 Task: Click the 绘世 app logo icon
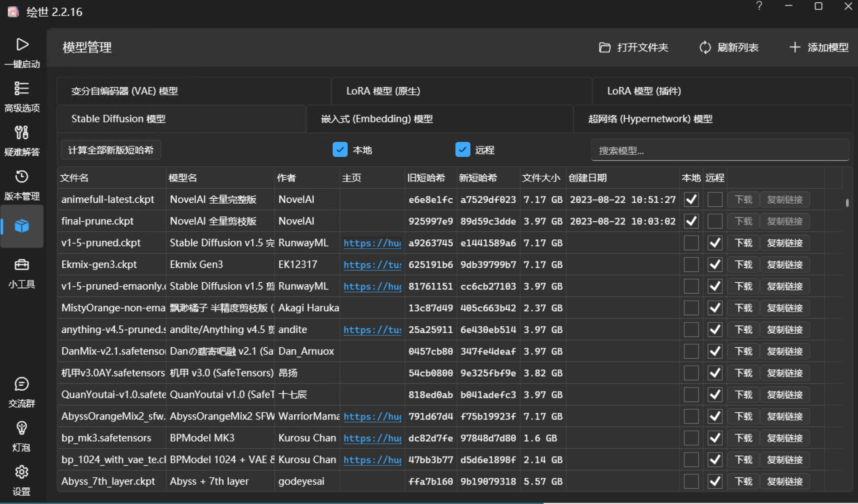(x=13, y=12)
